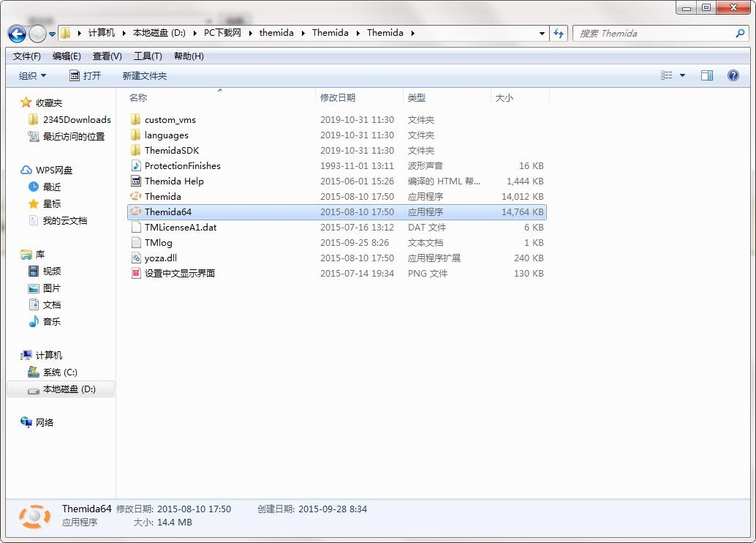Viewport: 756px width, 543px height.
Task: Sort by 名称 column header
Action: [138, 97]
